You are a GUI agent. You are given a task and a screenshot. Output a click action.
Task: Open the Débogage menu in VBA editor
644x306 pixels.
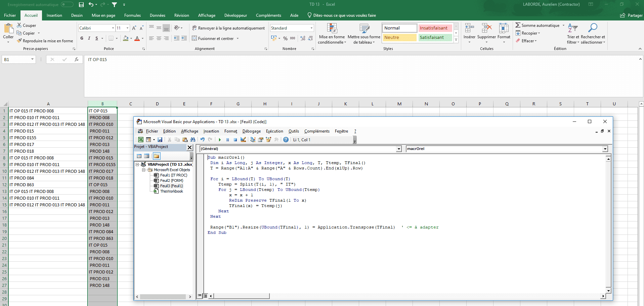click(251, 131)
